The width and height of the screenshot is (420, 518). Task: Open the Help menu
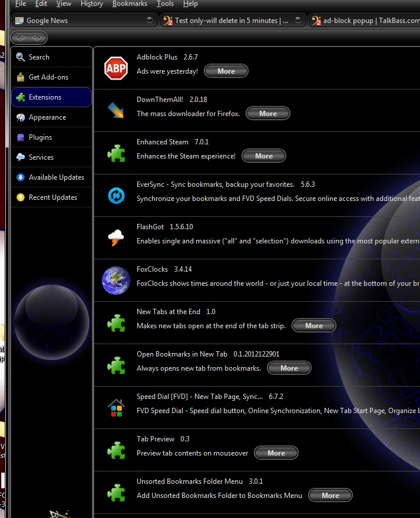(x=190, y=4)
